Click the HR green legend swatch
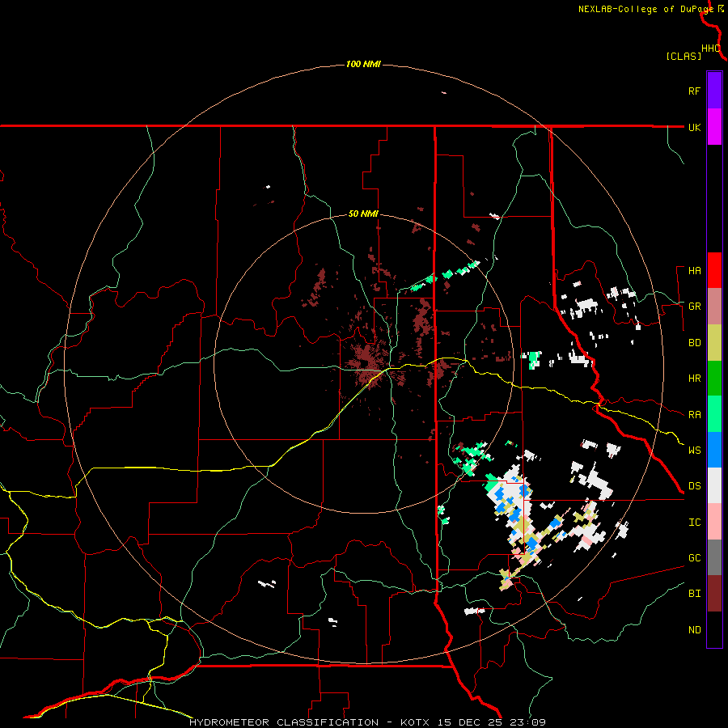The height and width of the screenshot is (728, 728). [x=714, y=379]
